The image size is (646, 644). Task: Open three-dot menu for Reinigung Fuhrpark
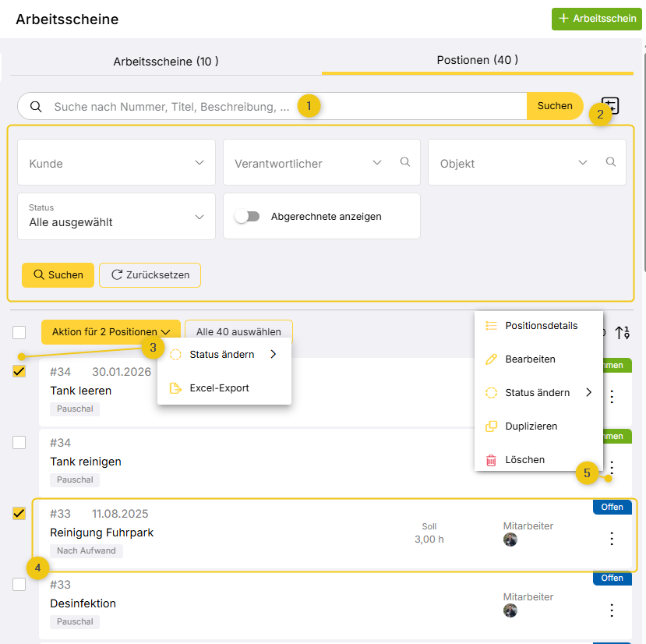pyautogui.click(x=612, y=538)
